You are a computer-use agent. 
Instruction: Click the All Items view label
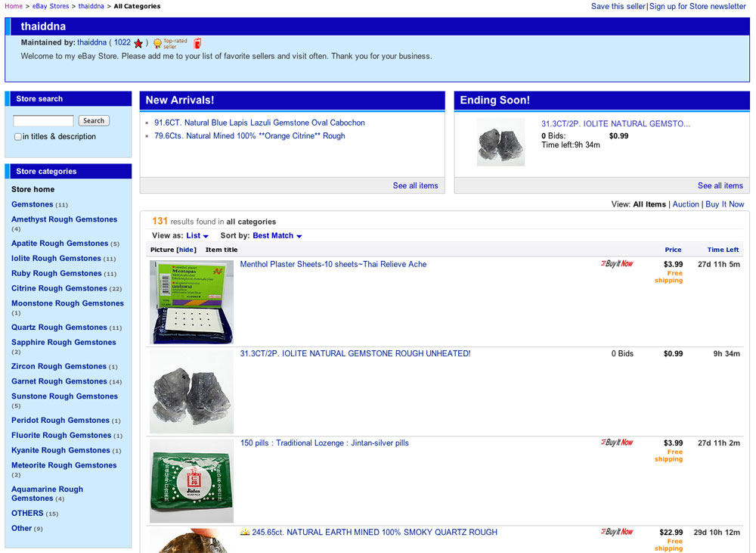(649, 204)
